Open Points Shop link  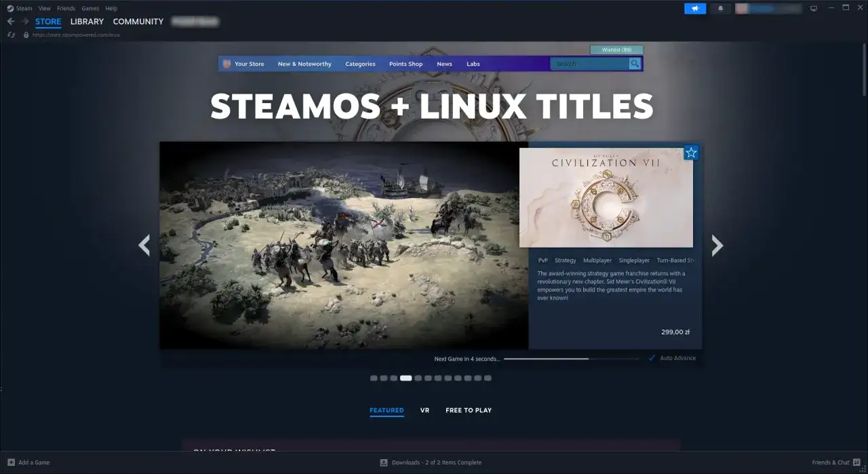click(406, 64)
